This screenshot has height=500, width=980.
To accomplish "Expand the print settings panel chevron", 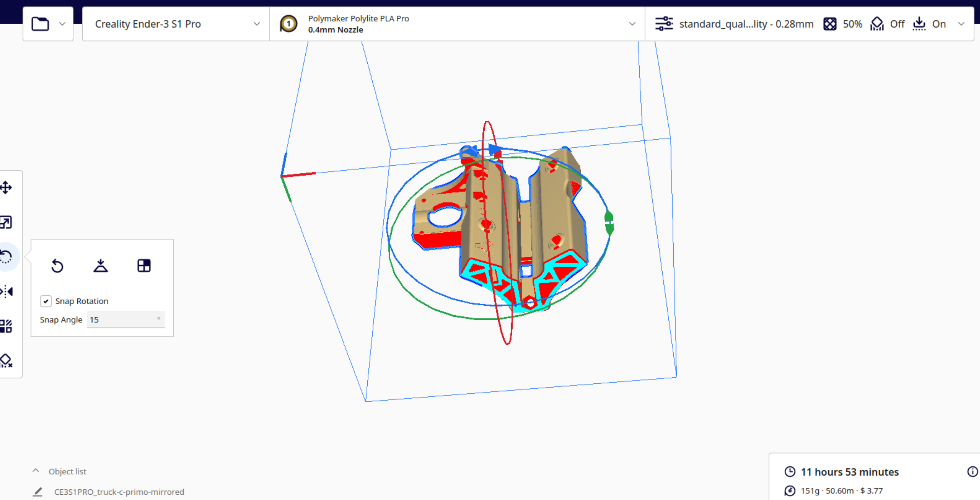I will click(961, 24).
